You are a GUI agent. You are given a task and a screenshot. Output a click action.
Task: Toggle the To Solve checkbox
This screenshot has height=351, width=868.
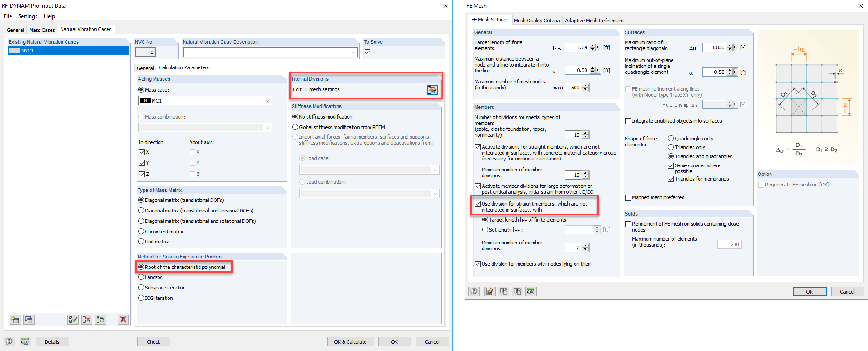368,52
